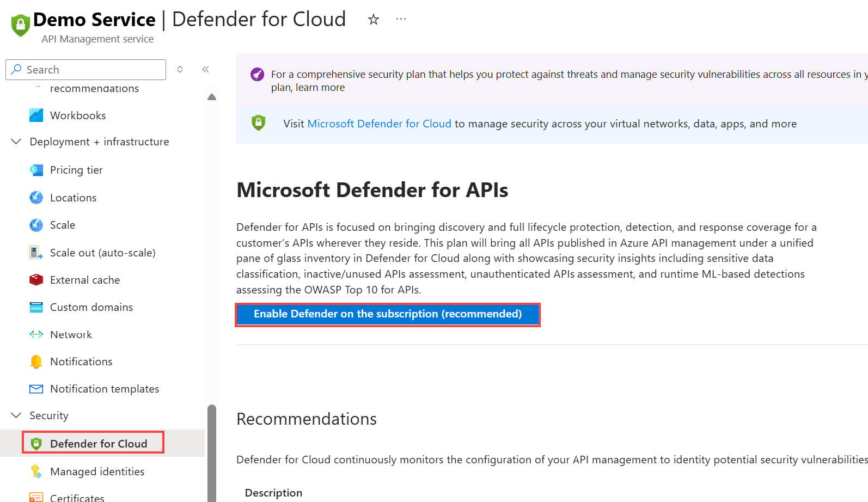The image size is (868, 502).
Task: Click the Workbooks chart icon
Action: 36,115
